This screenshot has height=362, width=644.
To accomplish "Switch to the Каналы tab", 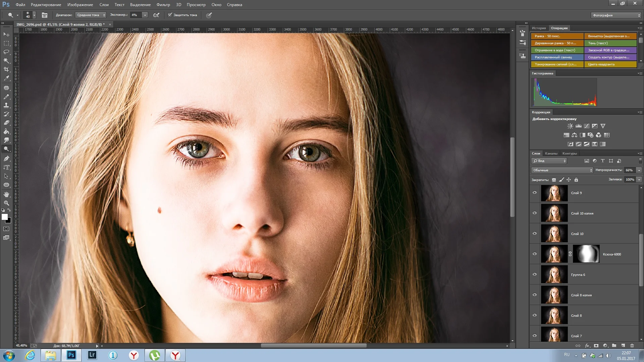I will [551, 154].
